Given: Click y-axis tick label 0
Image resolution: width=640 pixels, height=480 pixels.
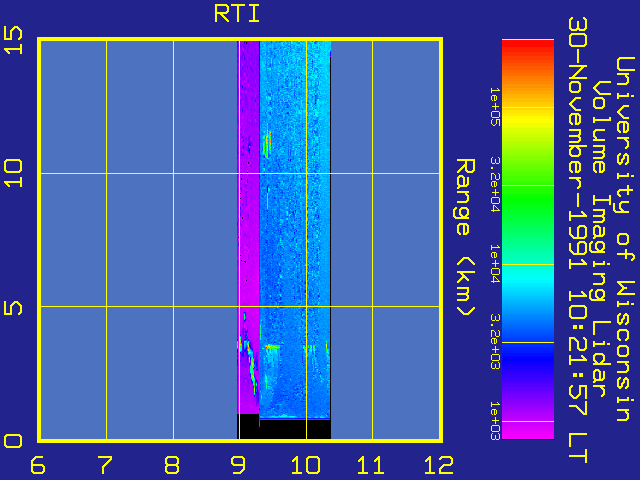Looking at the screenshot, I should [x=13, y=441].
